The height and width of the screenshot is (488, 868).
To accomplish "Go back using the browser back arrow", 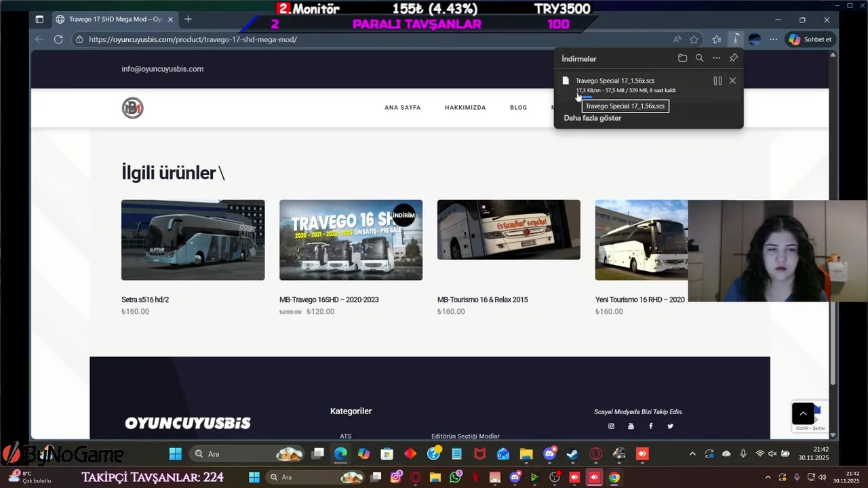I will (39, 39).
